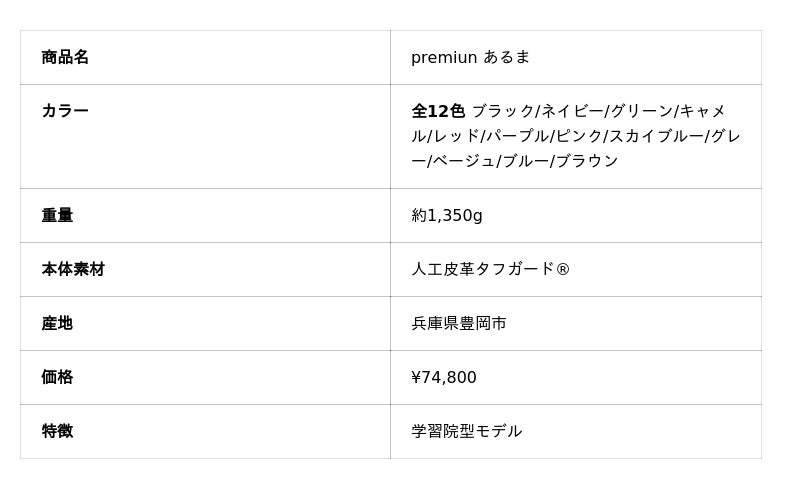Select the 人工皮革タフガード® material text
The image size is (800, 489).
[490, 269]
